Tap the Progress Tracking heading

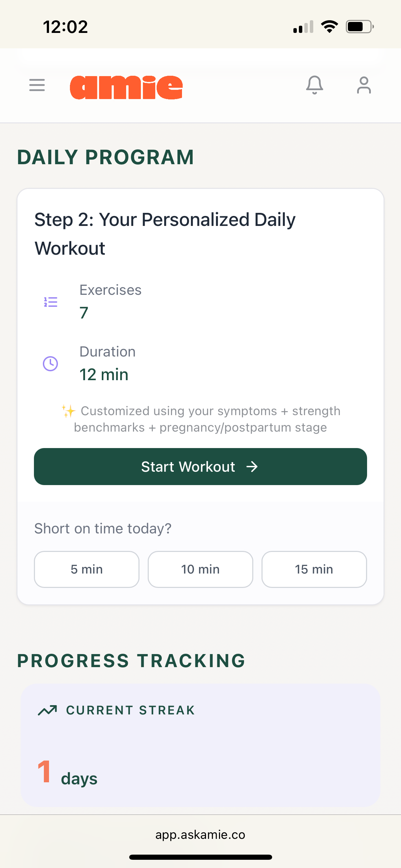pyautogui.click(x=131, y=661)
